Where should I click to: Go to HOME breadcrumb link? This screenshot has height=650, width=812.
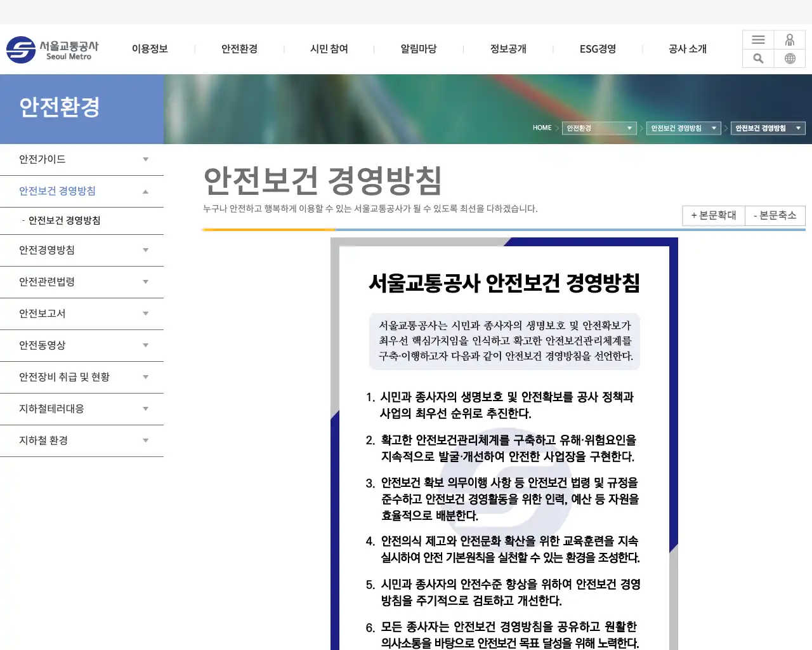click(542, 128)
